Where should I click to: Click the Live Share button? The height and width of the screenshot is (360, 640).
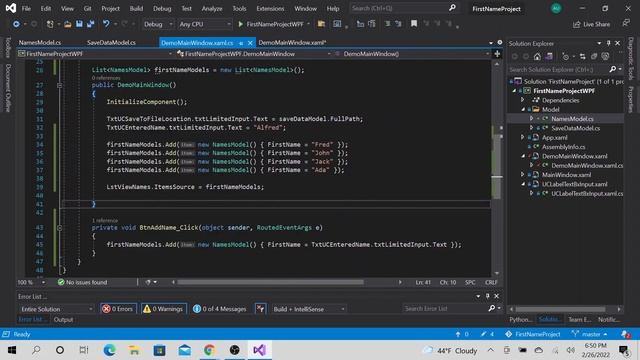coord(591,24)
